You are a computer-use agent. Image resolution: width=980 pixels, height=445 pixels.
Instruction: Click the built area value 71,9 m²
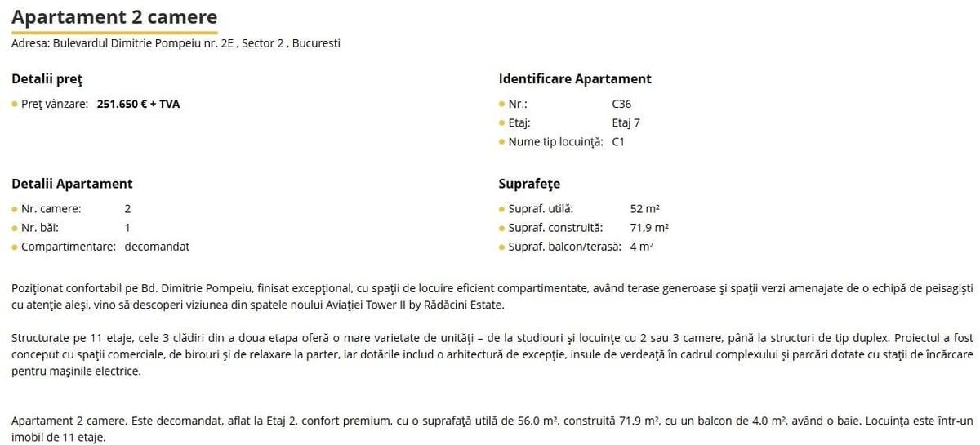click(649, 228)
